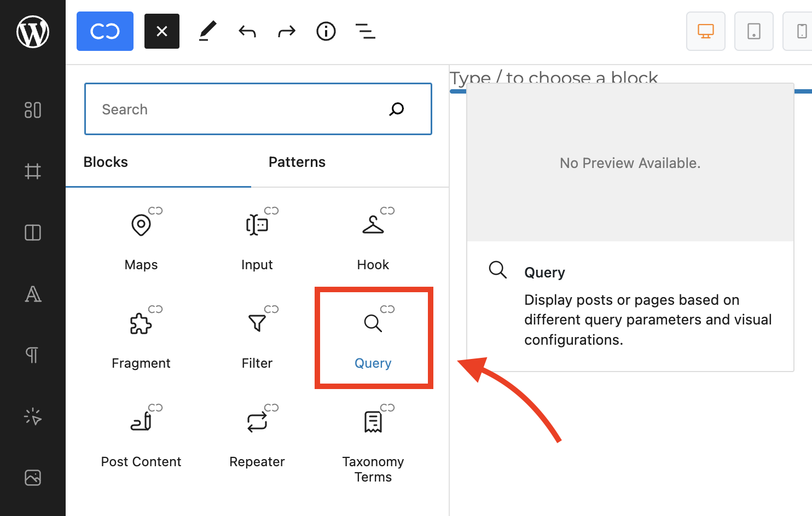Switch to tablet preview mode
Image resolution: width=812 pixels, height=516 pixels.
[753, 31]
